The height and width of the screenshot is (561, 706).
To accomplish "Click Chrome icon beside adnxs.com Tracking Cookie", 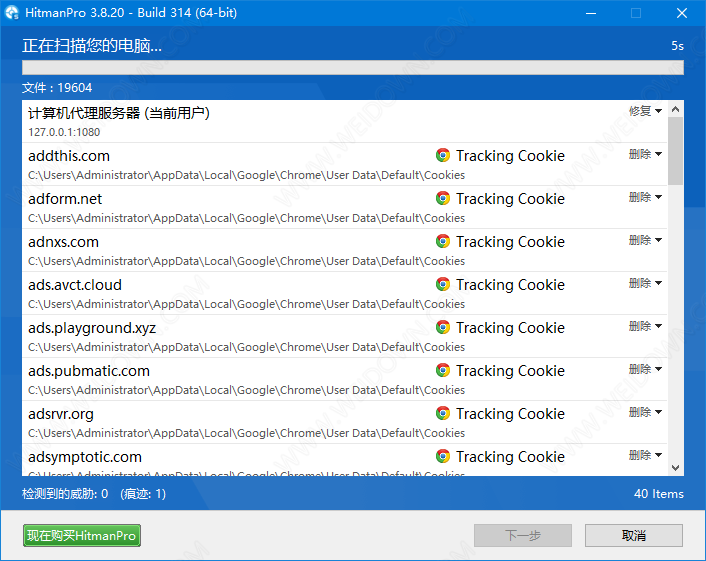I will pyautogui.click(x=443, y=241).
